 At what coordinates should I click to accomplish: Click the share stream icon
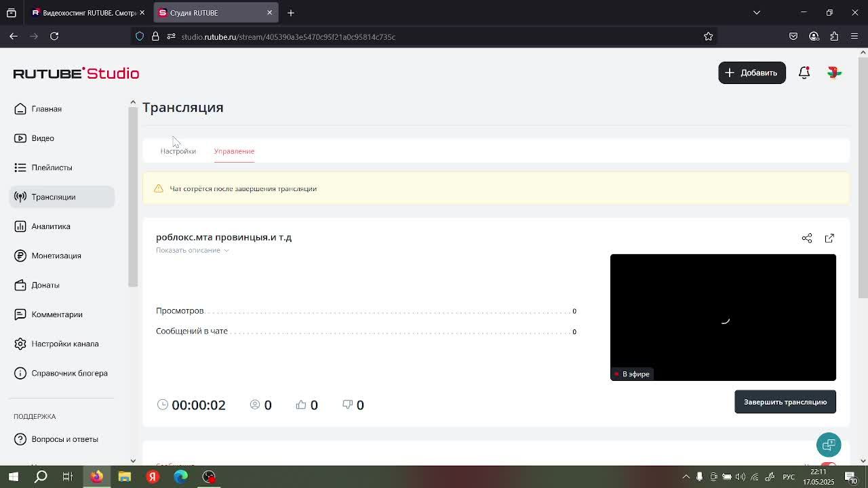point(807,238)
